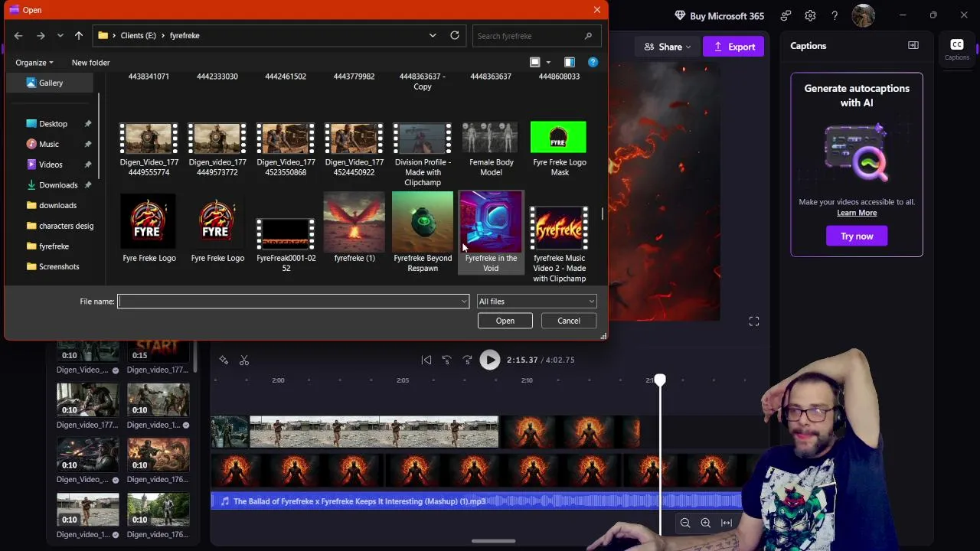This screenshot has width=980, height=551.
Task: Select FyreFreak0001-0252 file
Action: (x=286, y=245)
